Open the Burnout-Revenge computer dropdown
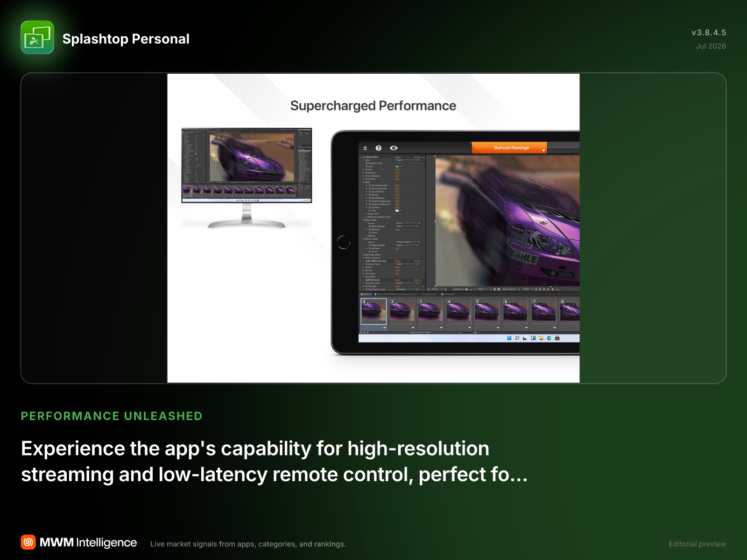The width and height of the screenshot is (747, 560). (x=509, y=148)
